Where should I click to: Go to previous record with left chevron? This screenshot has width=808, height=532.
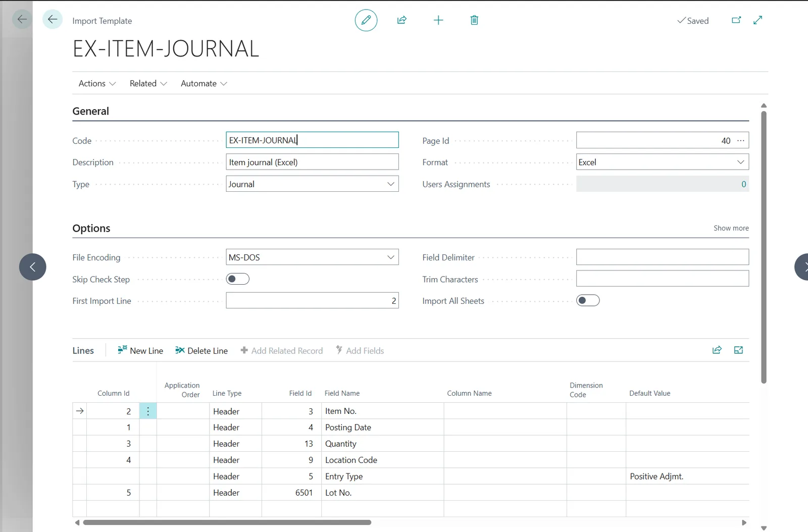[x=33, y=267]
